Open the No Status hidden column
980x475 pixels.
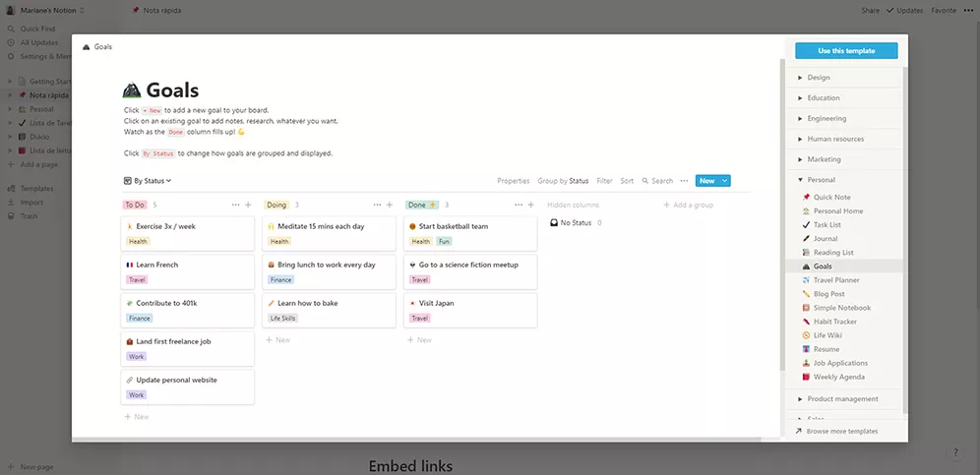coord(576,223)
